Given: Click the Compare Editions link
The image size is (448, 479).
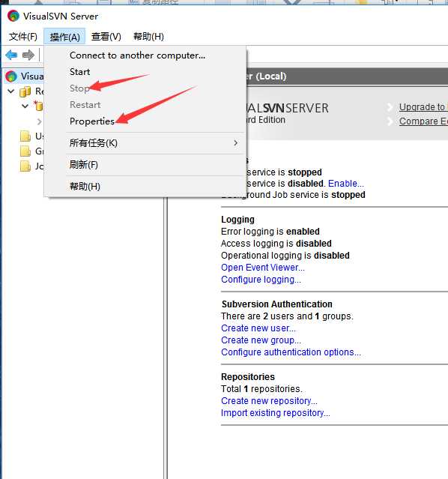Looking at the screenshot, I should 423,121.
